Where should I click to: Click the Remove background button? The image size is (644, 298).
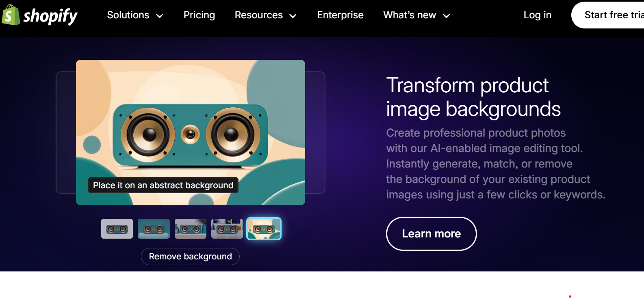[x=190, y=257]
